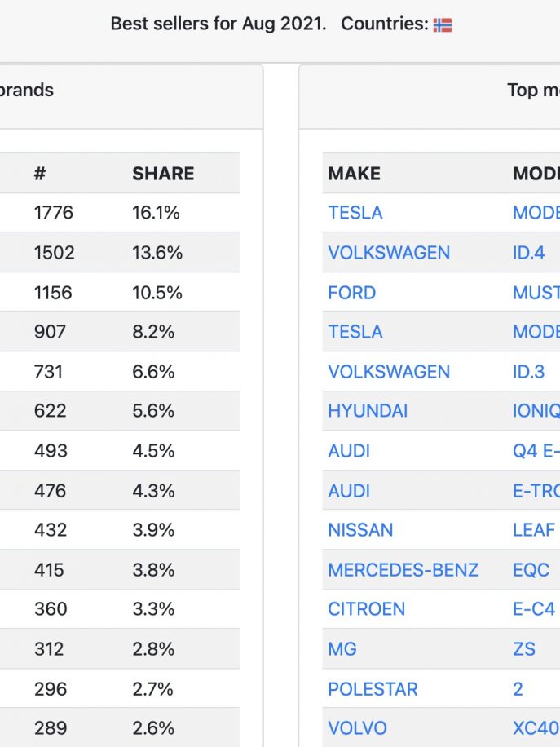Viewport: 560px width, 747px height.
Task: Open the TESLA link in fourth row
Action: 355,332
